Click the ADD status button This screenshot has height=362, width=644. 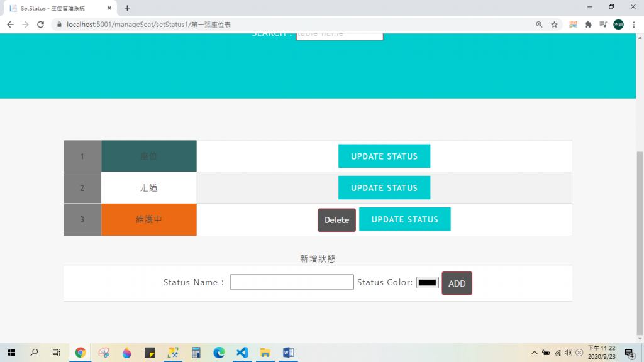click(x=457, y=283)
